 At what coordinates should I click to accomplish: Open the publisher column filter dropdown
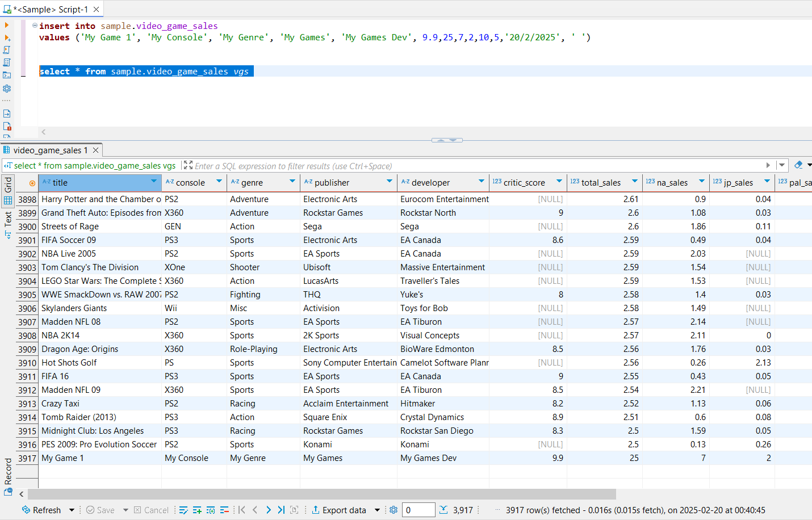coord(390,182)
